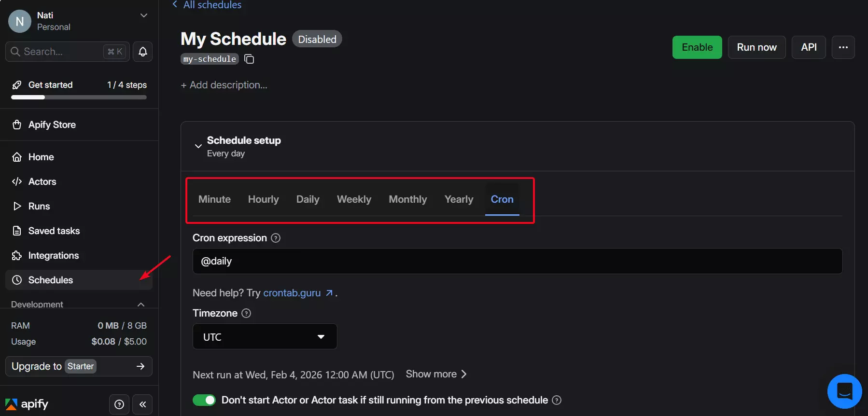This screenshot has height=416, width=868.
Task: Click Add description
Action: 224,85
